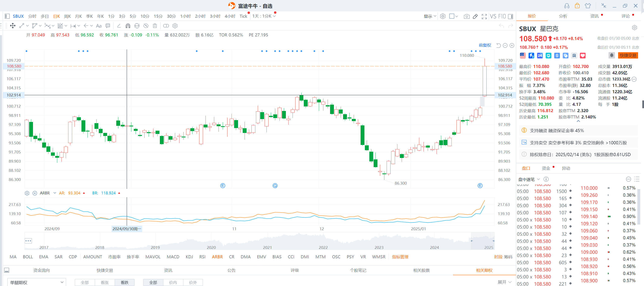The image size is (644, 286).
Task: Open the F10 company info button
Action: coord(502,16)
